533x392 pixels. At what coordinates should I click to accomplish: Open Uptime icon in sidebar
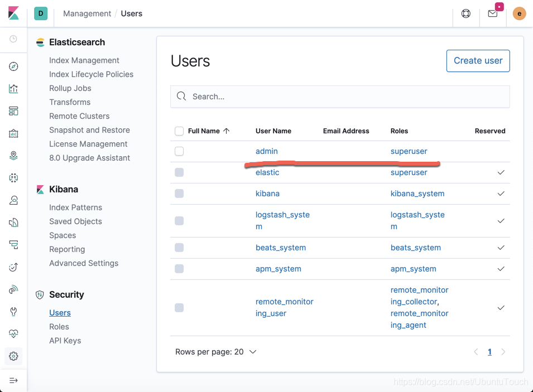[x=13, y=267]
